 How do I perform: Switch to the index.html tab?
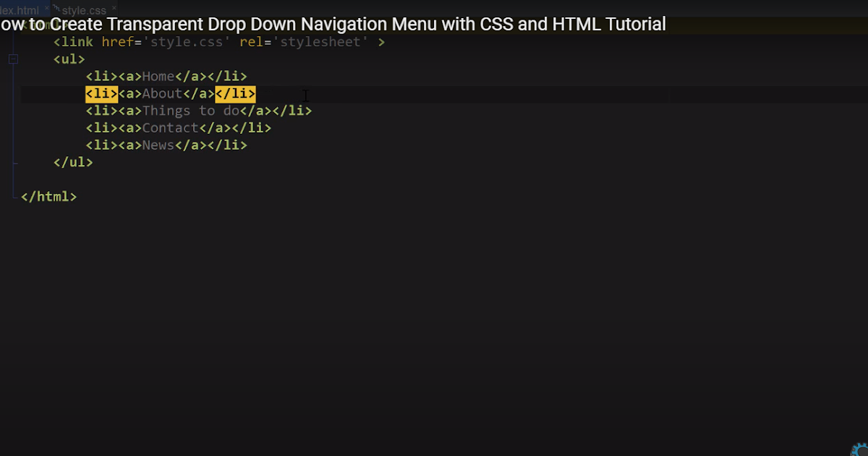tap(18, 10)
